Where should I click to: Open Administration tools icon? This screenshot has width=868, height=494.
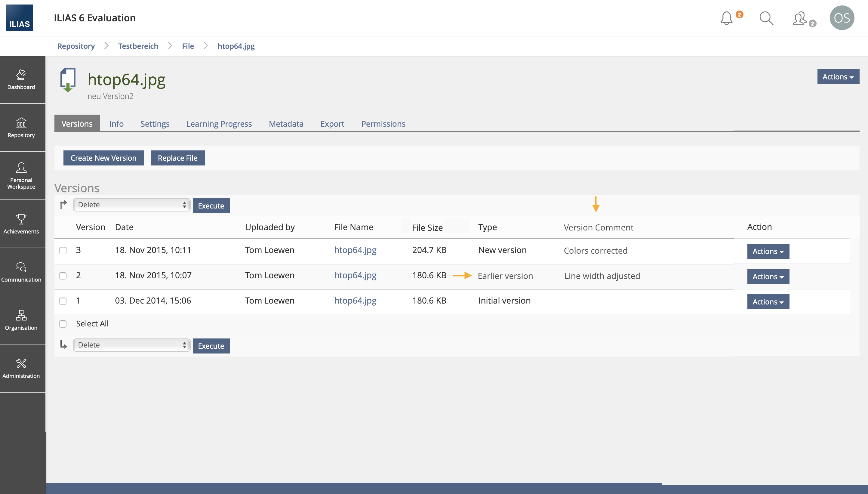[21, 369]
